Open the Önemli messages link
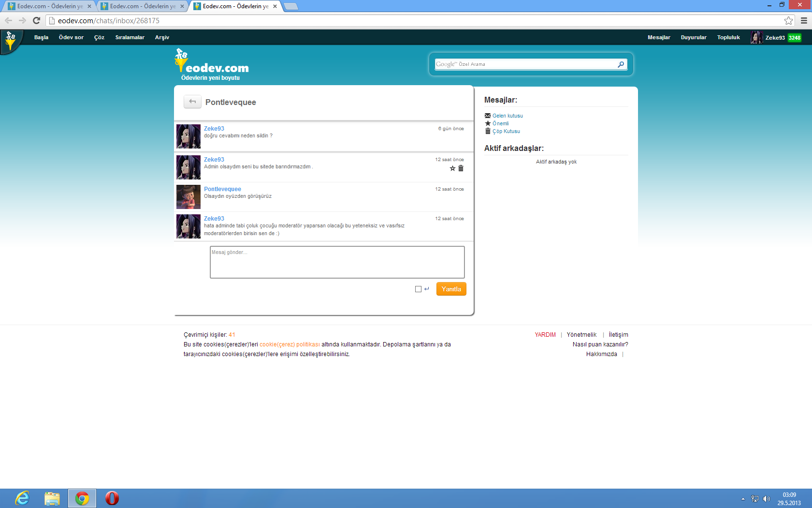Viewport: 812px width, 508px height. [501, 123]
